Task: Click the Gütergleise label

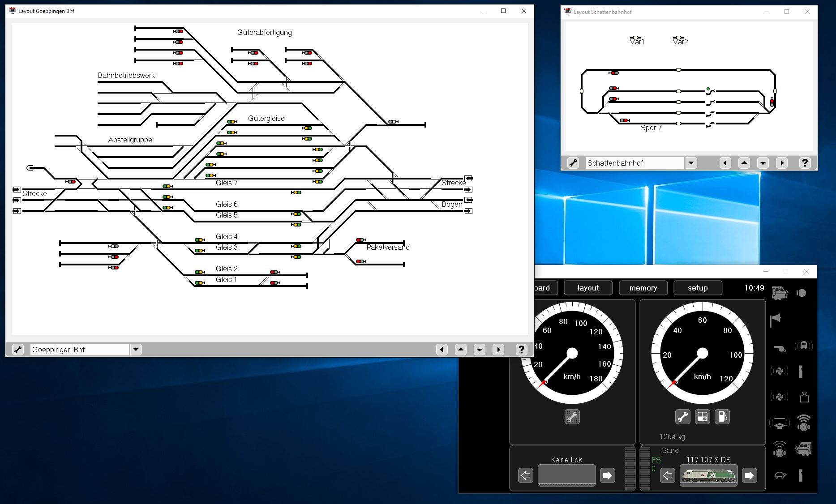Action: tap(266, 118)
